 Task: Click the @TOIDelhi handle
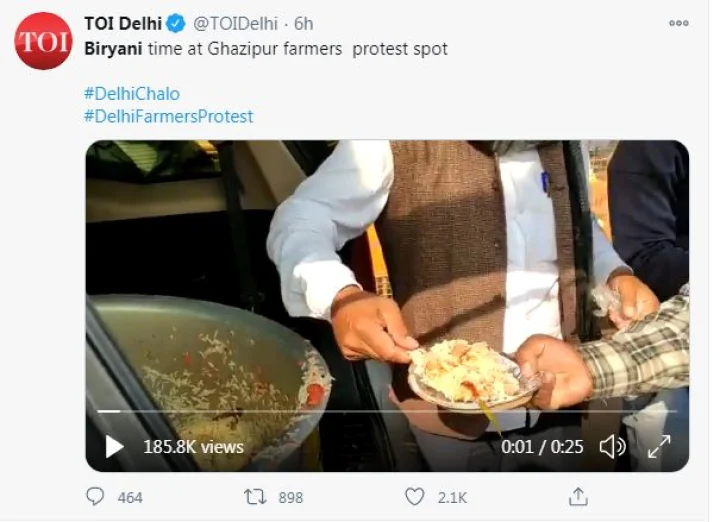click(233, 23)
